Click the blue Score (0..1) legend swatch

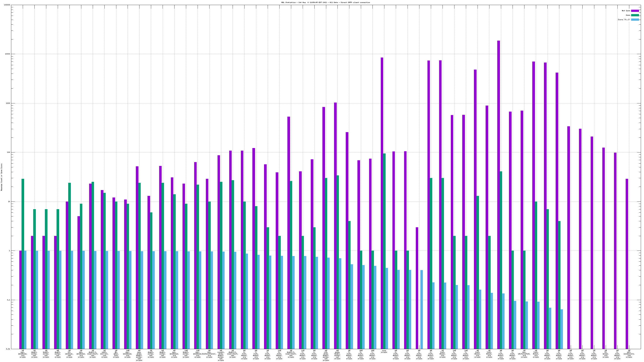click(x=635, y=20)
